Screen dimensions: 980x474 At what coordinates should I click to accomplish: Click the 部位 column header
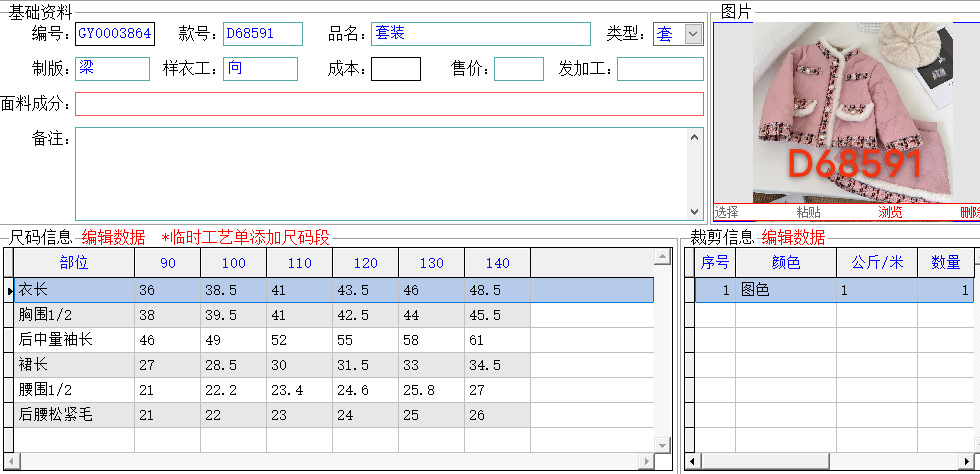tap(74, 263)
